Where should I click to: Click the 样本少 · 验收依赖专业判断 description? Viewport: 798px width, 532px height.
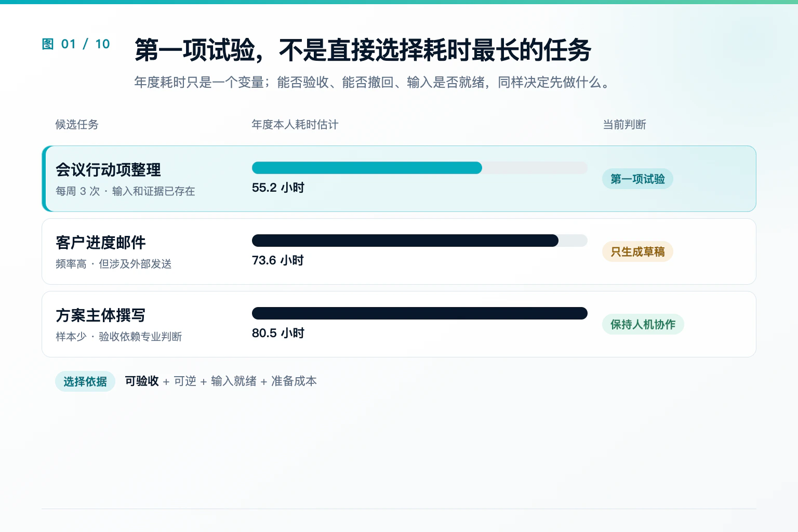(119, 337)
